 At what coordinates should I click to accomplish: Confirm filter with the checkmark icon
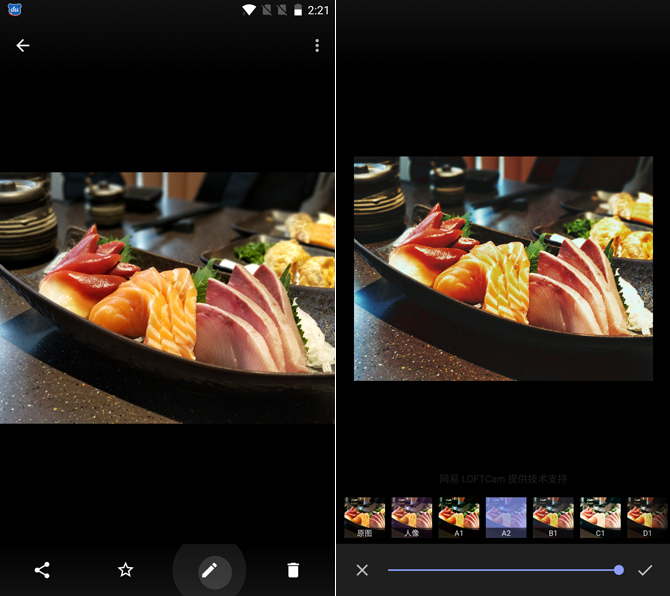(645, 570)
